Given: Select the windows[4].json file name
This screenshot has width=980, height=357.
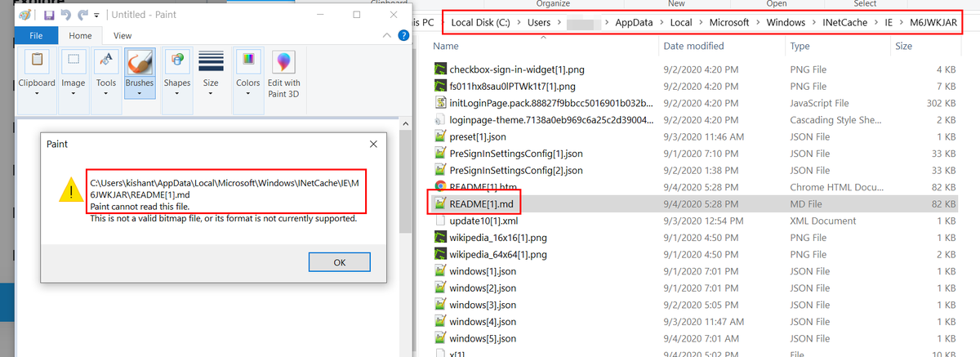Looking at the screenshot, I should (x=483, y=321).
